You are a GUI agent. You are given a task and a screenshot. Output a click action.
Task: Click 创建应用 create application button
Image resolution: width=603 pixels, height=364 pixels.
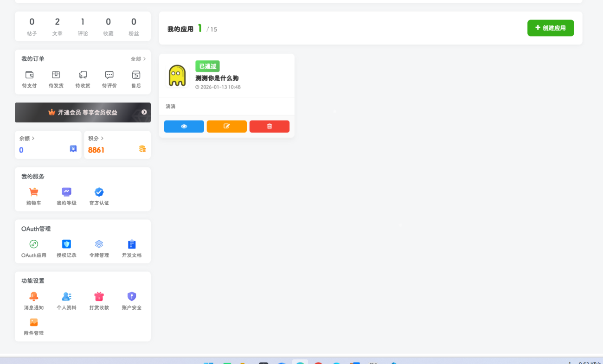(x=550, y=28)
